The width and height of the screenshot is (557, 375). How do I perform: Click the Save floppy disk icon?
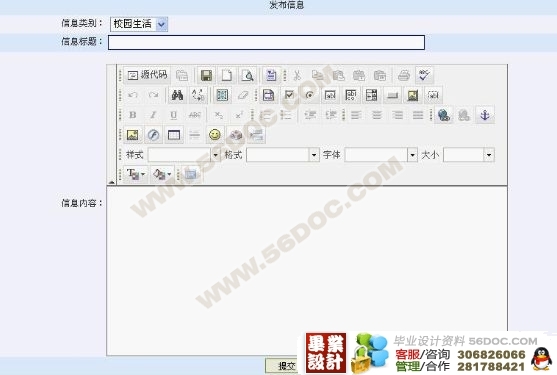pos(206,75)
